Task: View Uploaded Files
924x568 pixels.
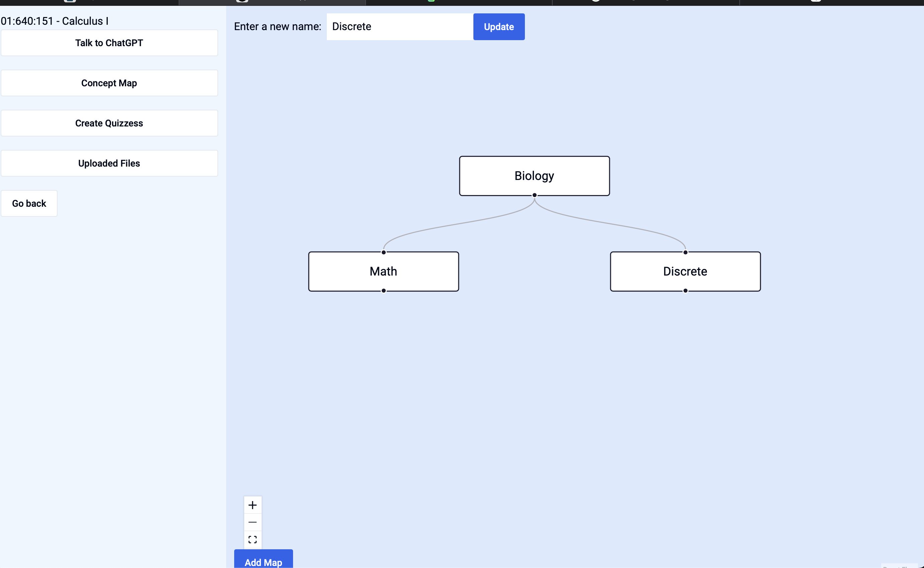Action: point(109,164)
